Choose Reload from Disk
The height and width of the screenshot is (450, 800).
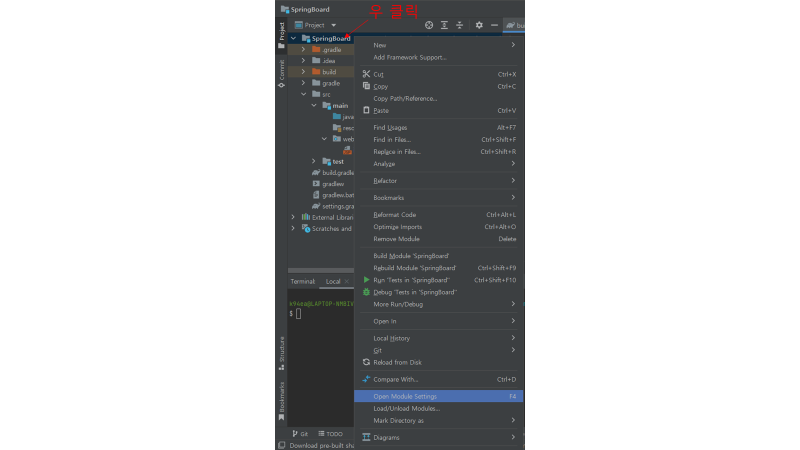click(397, 362)
